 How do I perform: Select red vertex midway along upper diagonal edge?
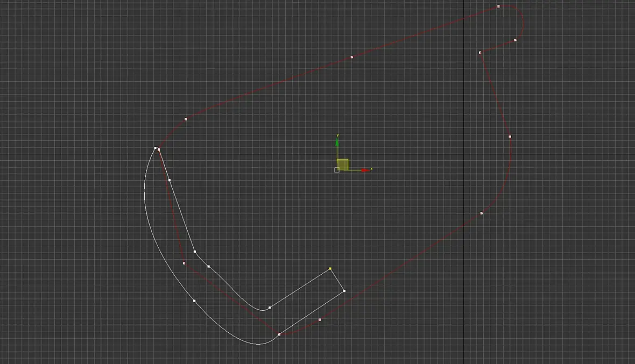351,58
